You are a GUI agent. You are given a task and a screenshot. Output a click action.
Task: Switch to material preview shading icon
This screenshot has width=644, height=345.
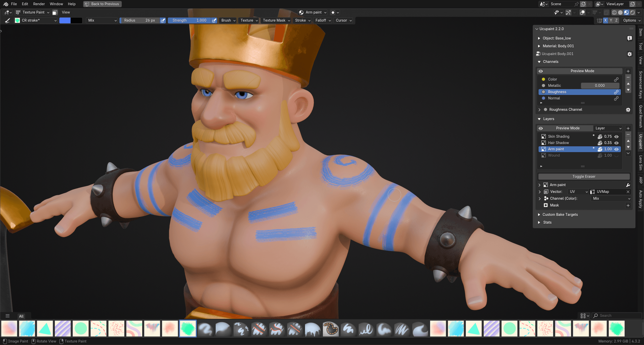626,12
